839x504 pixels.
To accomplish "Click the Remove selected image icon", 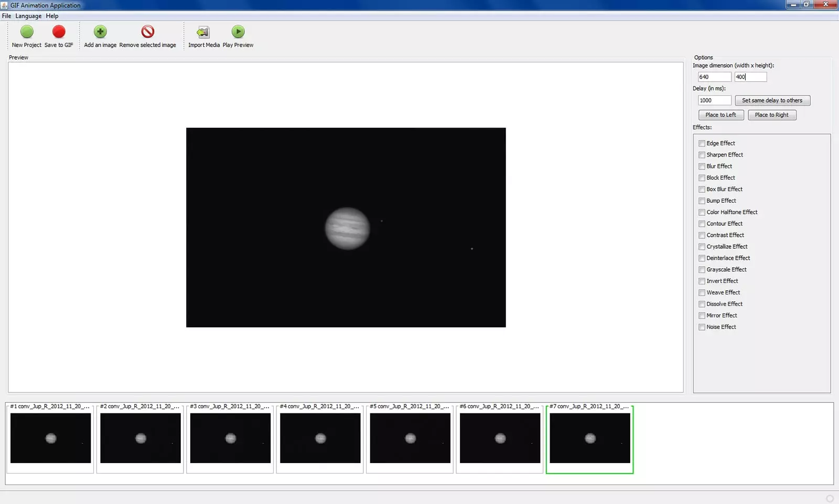I will click(x=148, y=32).
